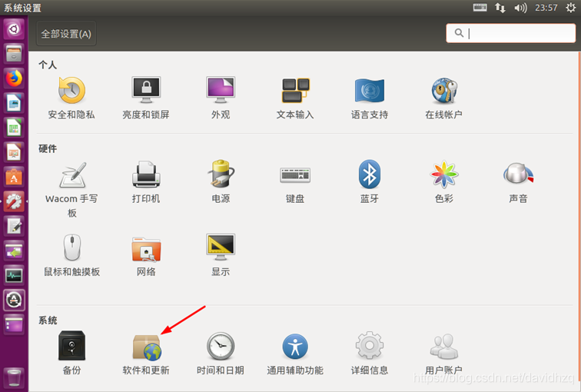Click the 23:57 clock indicator
581x392 pixels.
546,8
